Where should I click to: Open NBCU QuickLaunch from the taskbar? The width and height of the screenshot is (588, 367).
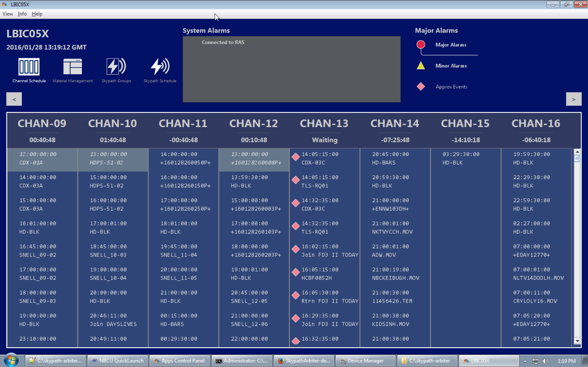pos(117,360)
